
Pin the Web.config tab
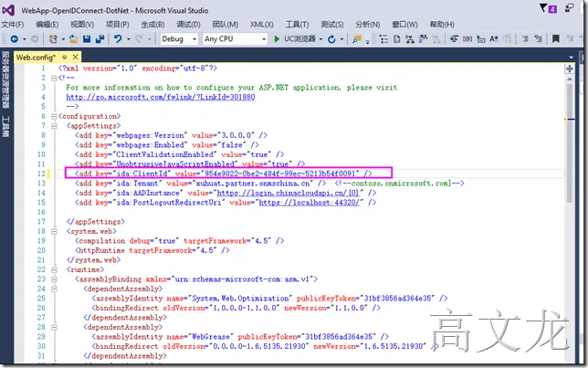coord(65,57)
